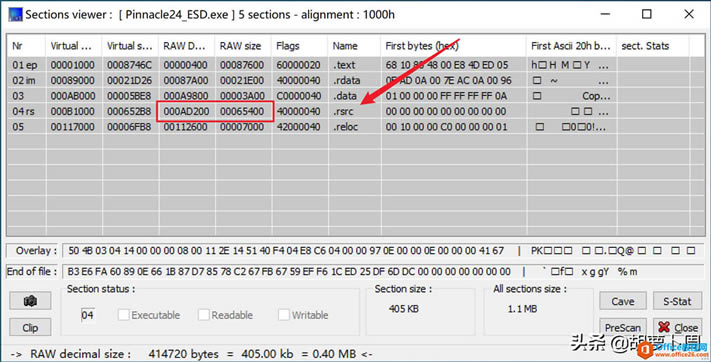Minimize the Sections viewer window

click(x=605, y=14)
